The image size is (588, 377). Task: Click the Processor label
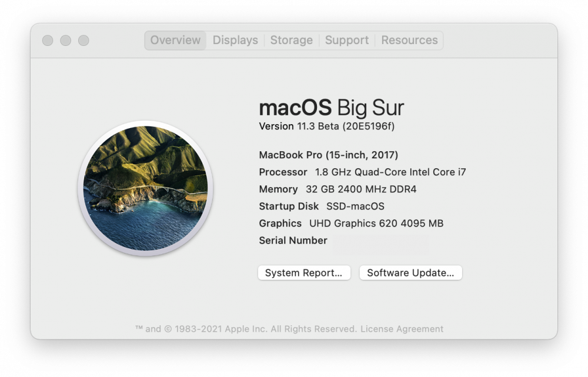(283, 172)
